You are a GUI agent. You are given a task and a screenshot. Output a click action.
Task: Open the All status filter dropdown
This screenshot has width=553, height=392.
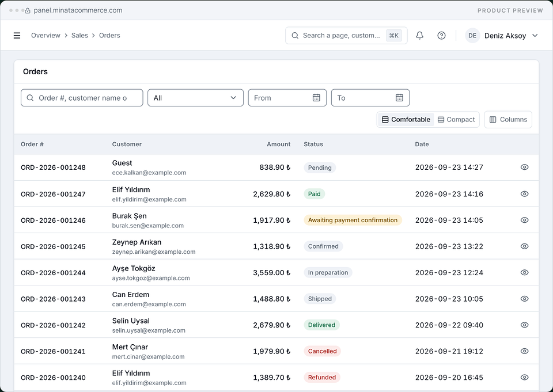click(x=195, y=98)
